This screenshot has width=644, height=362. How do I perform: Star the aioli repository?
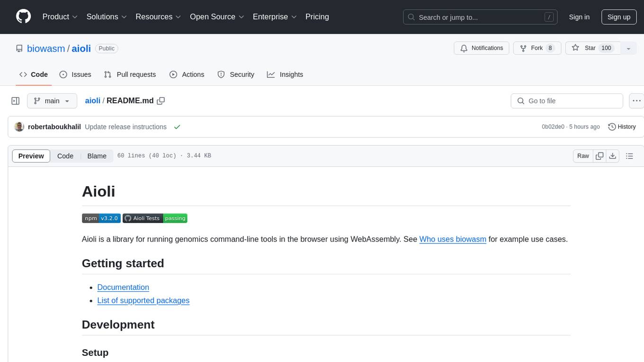[593, 48]
